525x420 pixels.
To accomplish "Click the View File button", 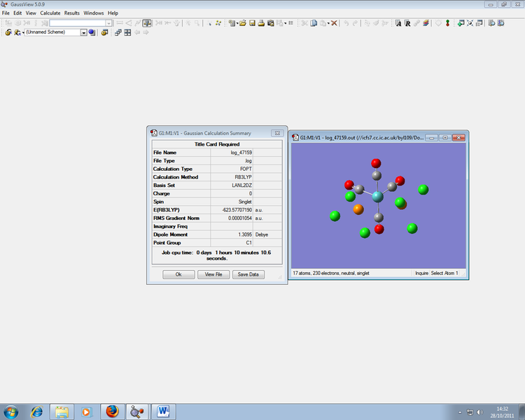I will coord(213,274).
